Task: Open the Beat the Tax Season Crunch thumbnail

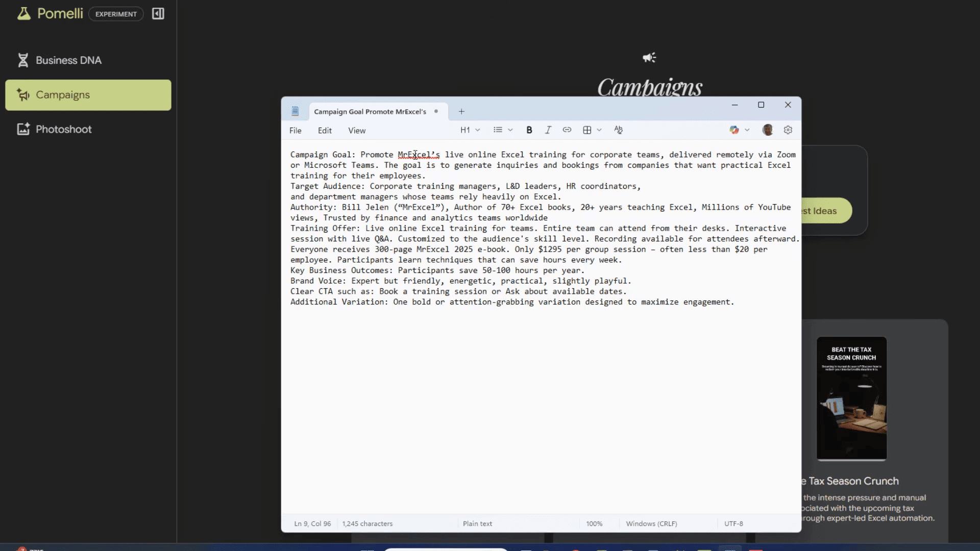Action: [x=851, y=398]
